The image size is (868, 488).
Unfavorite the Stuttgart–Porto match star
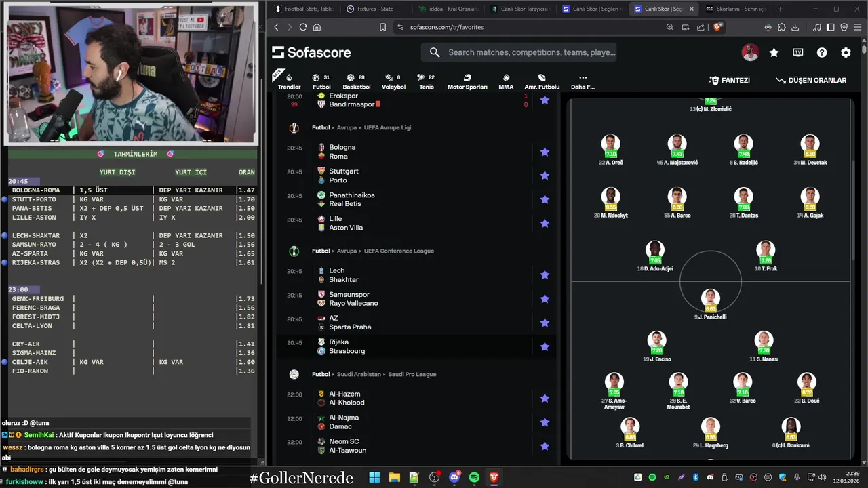(x=545, y=176)
